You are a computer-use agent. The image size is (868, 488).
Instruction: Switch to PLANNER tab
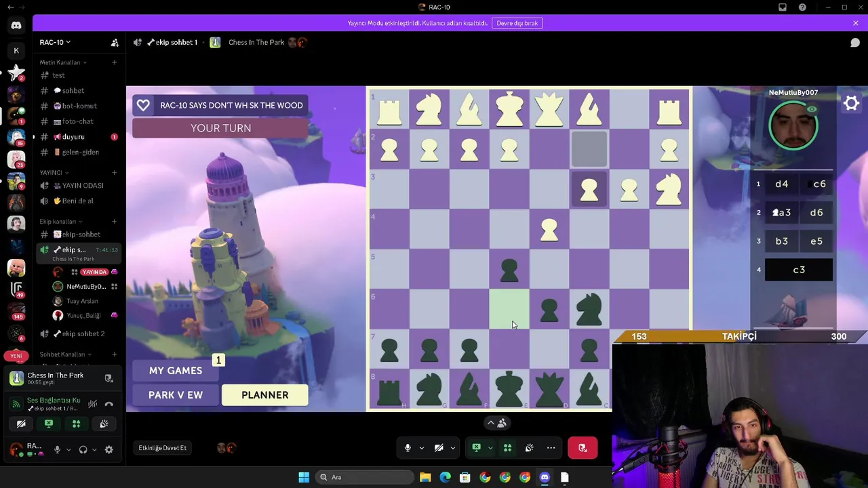265,395
